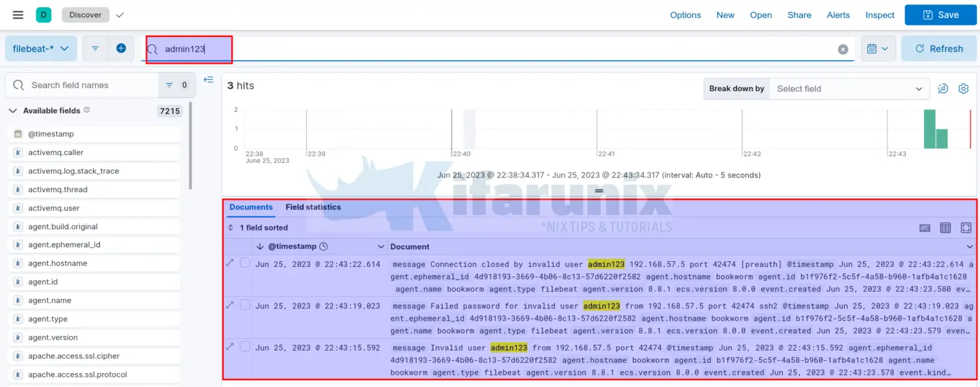Open chart settings gear icon
980x387 pixels.
(x=963, y=89)
